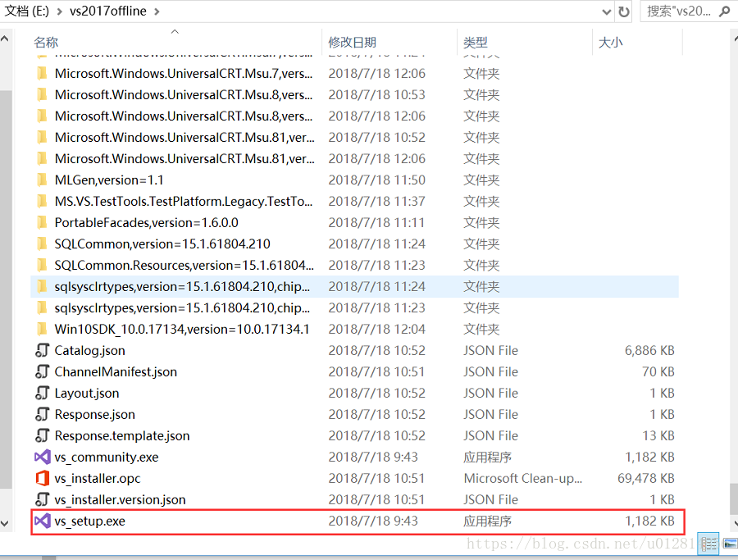Sort by the 名称 column header
The height and width of the screenshot is (560, 738).
click(x=46, y=43)
